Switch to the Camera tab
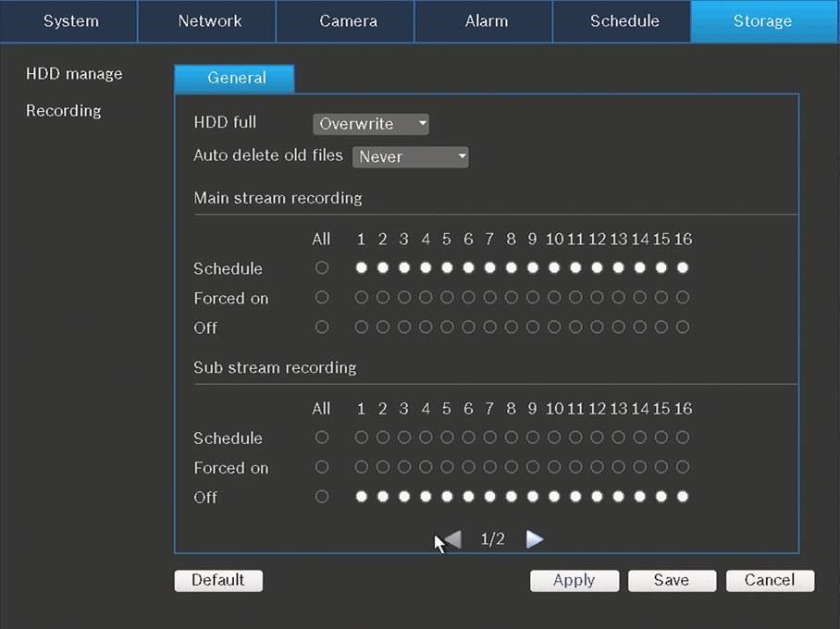840x629 pixels. click(x=347, y=21)
